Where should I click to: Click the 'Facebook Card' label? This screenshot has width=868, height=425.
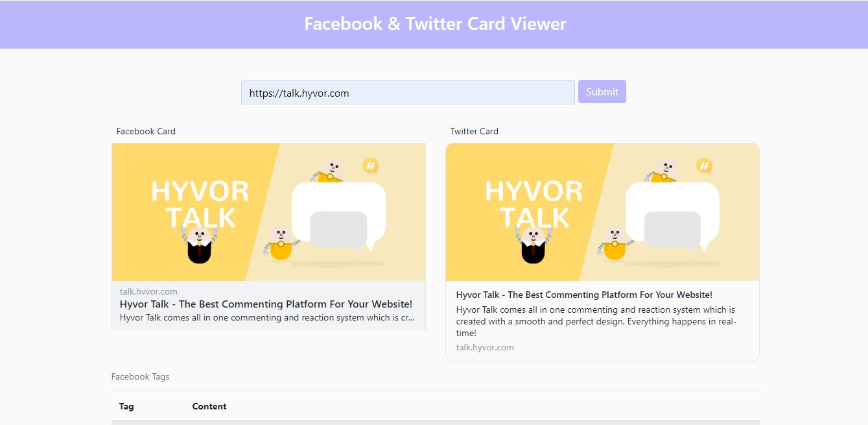[x=146, y=131]
